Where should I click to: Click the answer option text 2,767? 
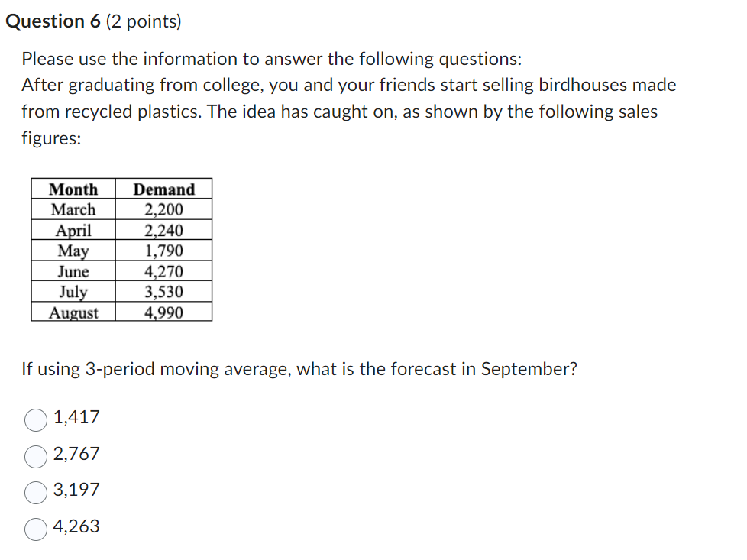76,455
